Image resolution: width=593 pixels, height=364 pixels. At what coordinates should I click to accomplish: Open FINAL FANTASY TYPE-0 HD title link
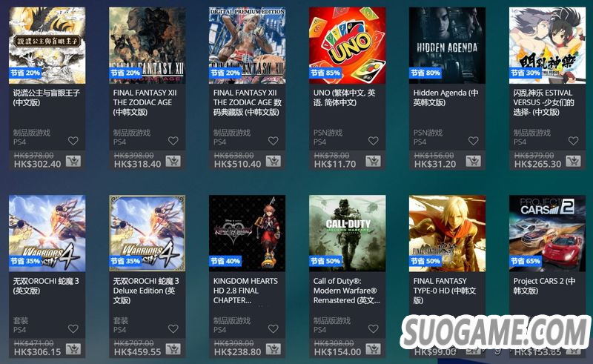click(x=444, y=291)
